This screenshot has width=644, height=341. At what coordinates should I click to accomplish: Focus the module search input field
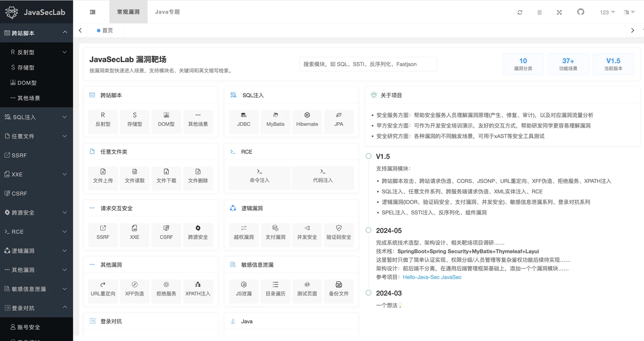click(x=368, y=64)
